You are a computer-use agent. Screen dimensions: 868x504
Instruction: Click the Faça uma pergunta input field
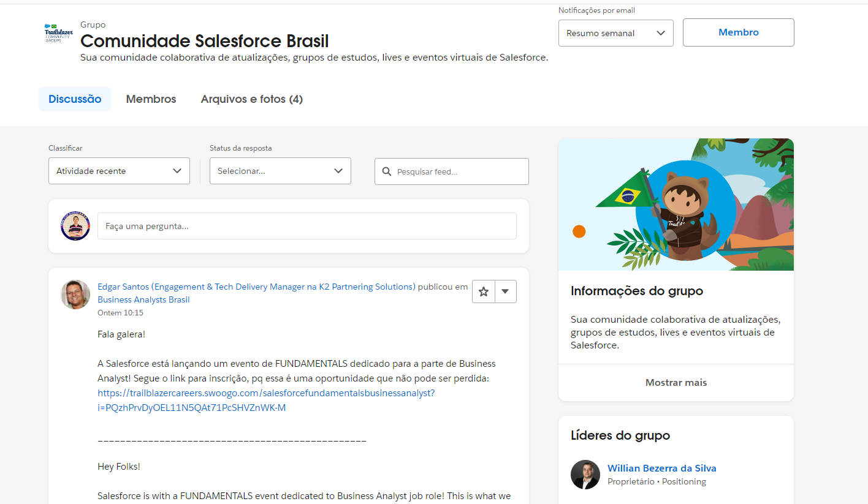(x=306, y=226)
